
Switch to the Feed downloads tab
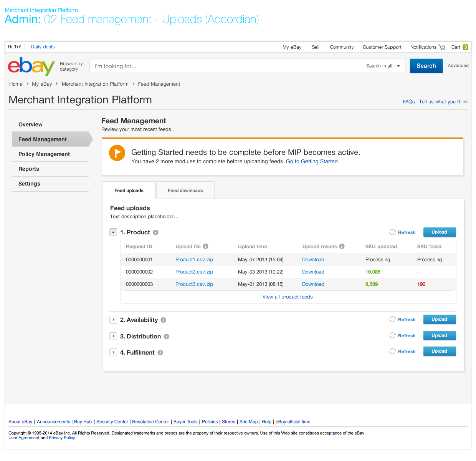pyautogui.click(x=185, y=191)
